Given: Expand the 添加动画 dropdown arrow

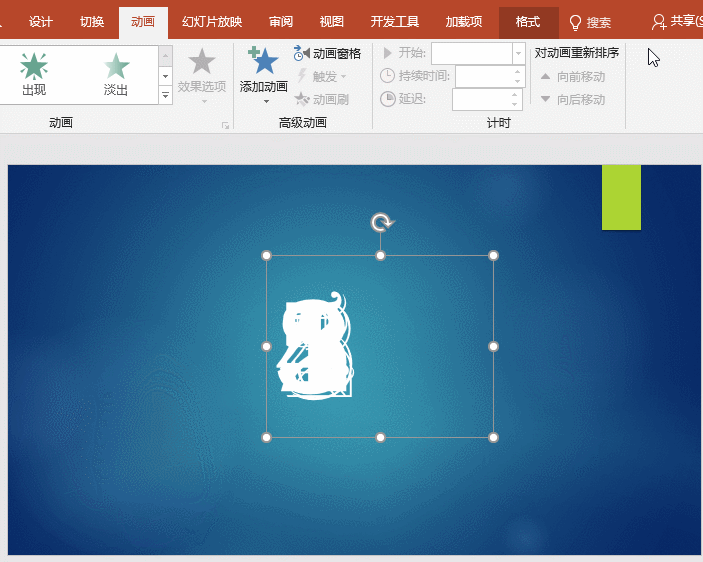Looking at the screenshot, I should coord(266,102).
